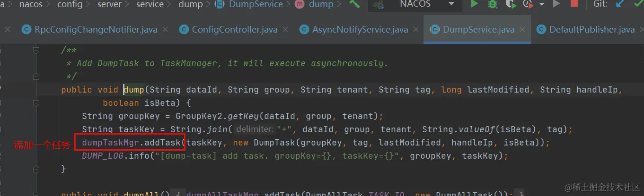Screen dimensions: 644x196
Task: Click the dump method breadcrumb
Action: 314,4
